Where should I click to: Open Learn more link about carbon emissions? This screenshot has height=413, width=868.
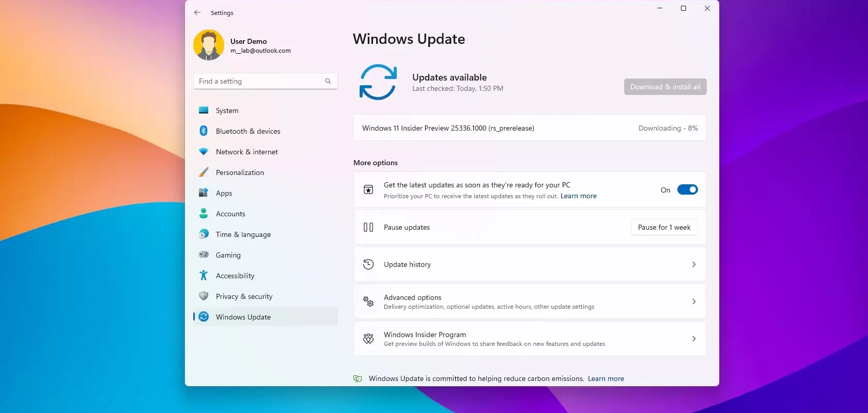click(x=606, y=378)
